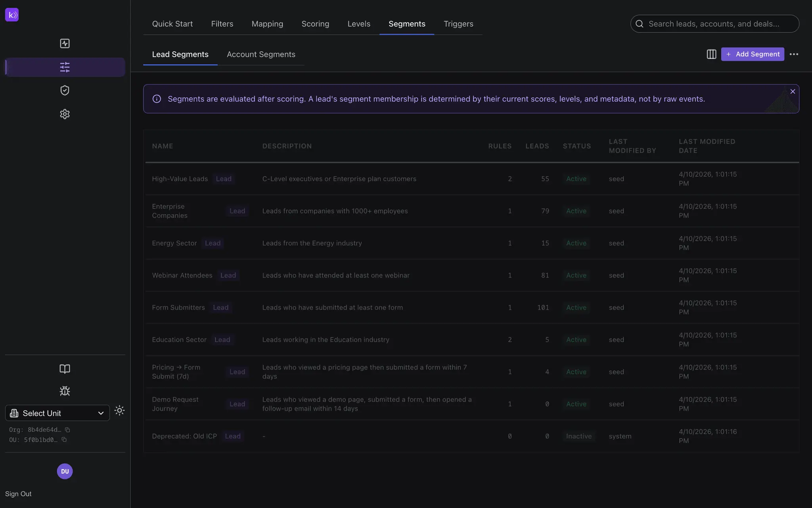The height and width of the screenshot is (508, 812).
Task: Open the three-dot more options menu
Action: (x=794, y=54)
